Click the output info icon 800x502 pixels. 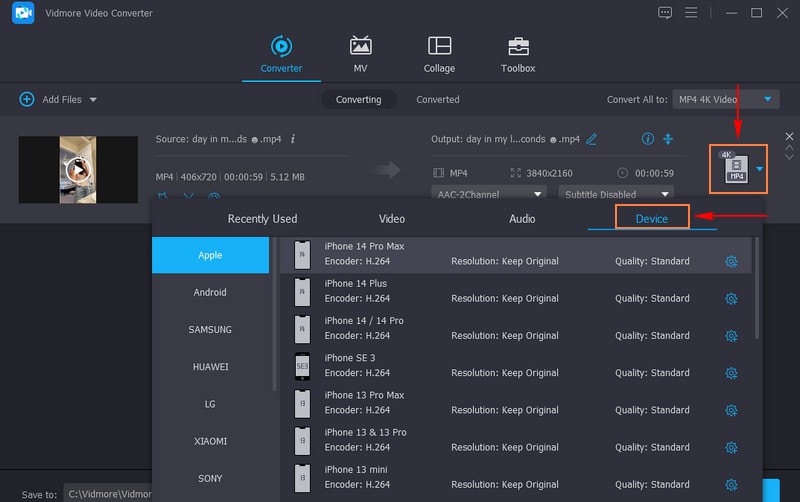pos(647,139)
